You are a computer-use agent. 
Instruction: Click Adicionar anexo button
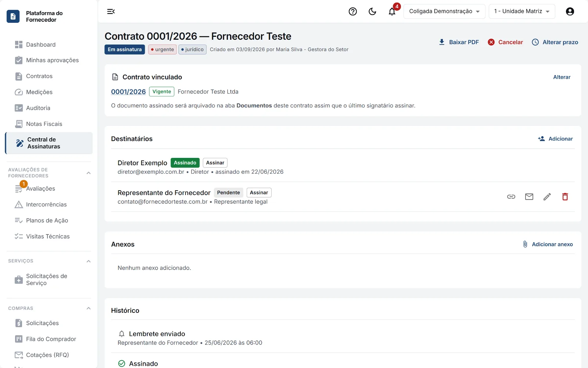(x=548, y=244)
